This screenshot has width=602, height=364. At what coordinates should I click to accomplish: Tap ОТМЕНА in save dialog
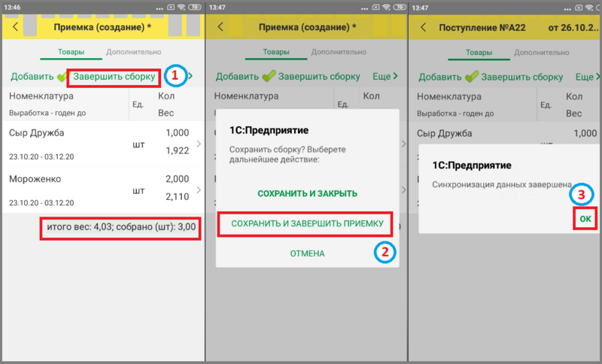pyautogui.click(x=307, y=253)
